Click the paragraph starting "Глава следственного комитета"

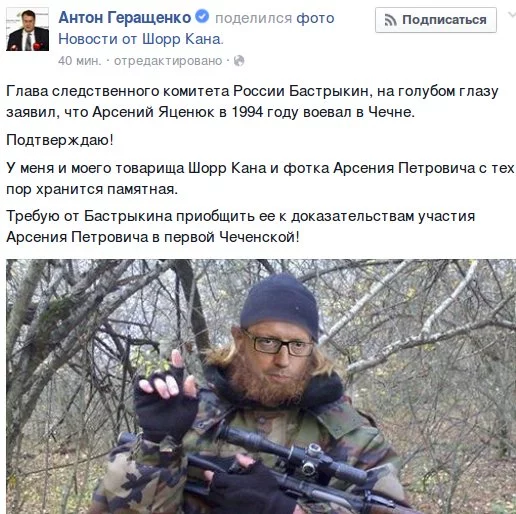pos(252,102)
